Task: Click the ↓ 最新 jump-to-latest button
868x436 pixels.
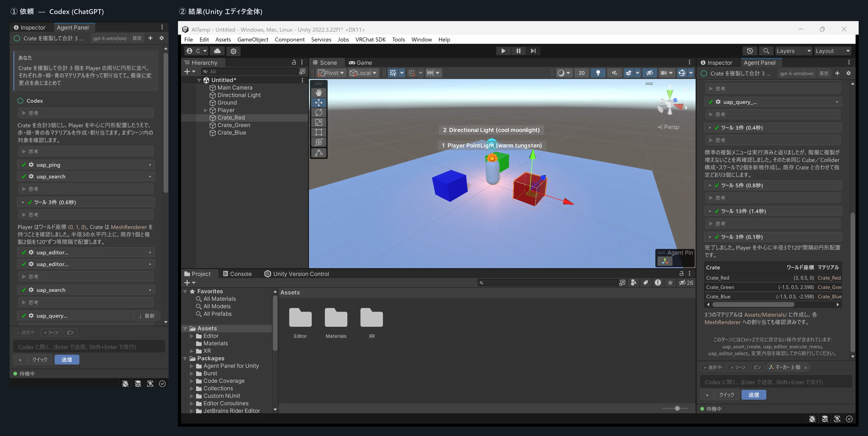Action: pyautogui.click(x=147, y=316)
